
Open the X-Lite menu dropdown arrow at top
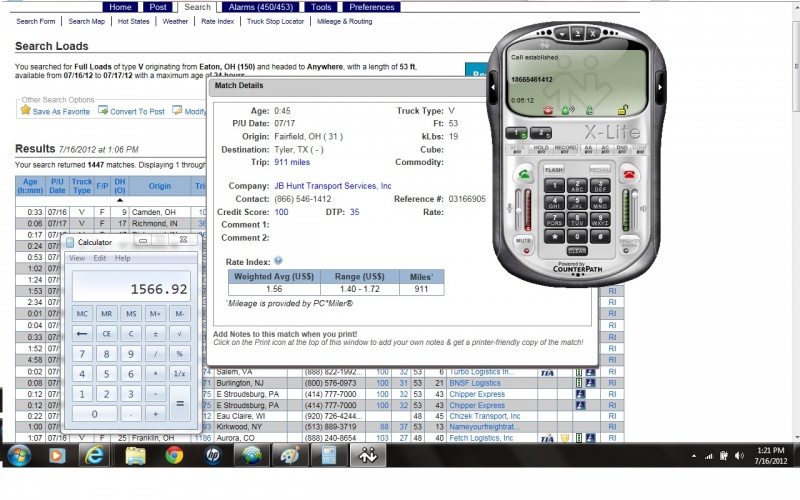point(561,34)
